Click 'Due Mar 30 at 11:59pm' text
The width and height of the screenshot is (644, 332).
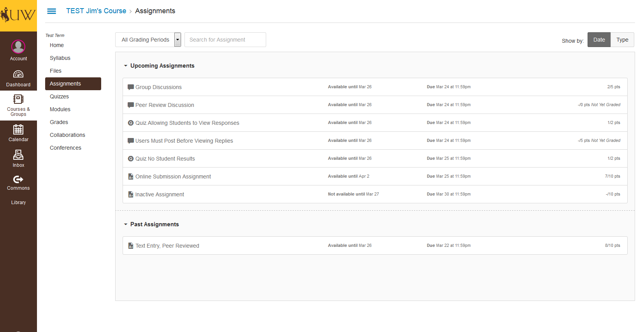[449, 194]
